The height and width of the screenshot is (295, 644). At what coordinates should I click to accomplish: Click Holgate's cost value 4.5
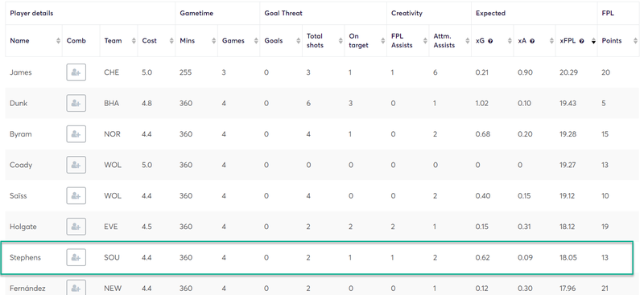coord(147,227)
